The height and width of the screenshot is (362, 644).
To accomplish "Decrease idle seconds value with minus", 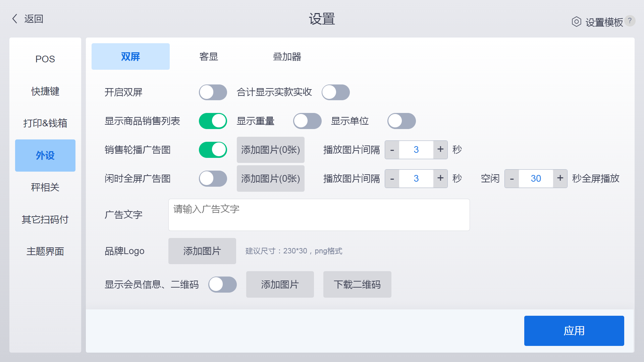I will (x=512, y=179).
